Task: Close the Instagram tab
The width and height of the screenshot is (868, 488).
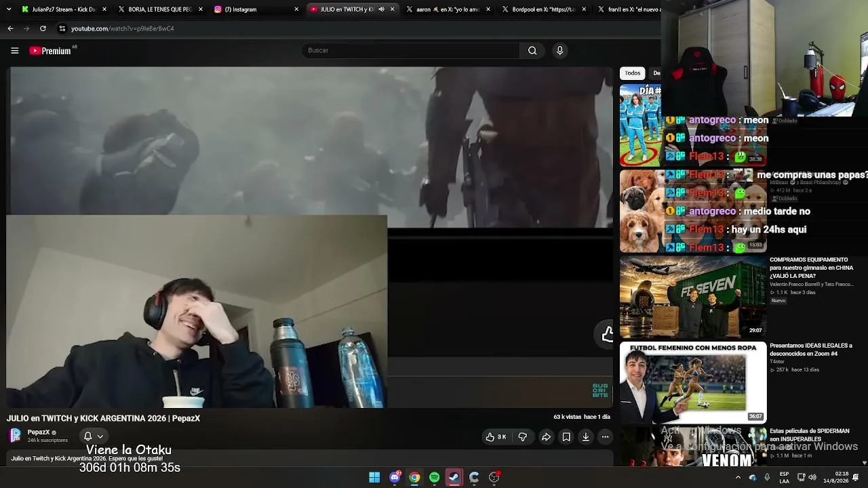Action: click(296, 9)
